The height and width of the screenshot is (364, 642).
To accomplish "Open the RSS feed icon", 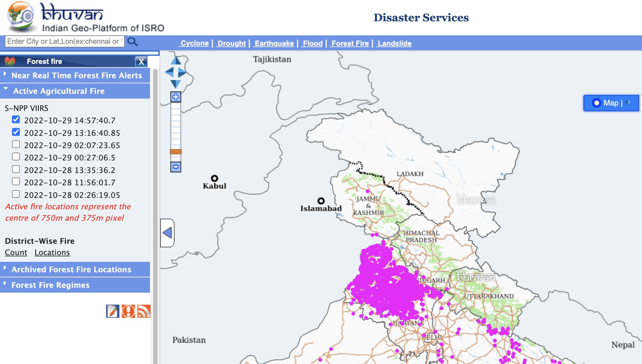I will (x=144, y=311).
